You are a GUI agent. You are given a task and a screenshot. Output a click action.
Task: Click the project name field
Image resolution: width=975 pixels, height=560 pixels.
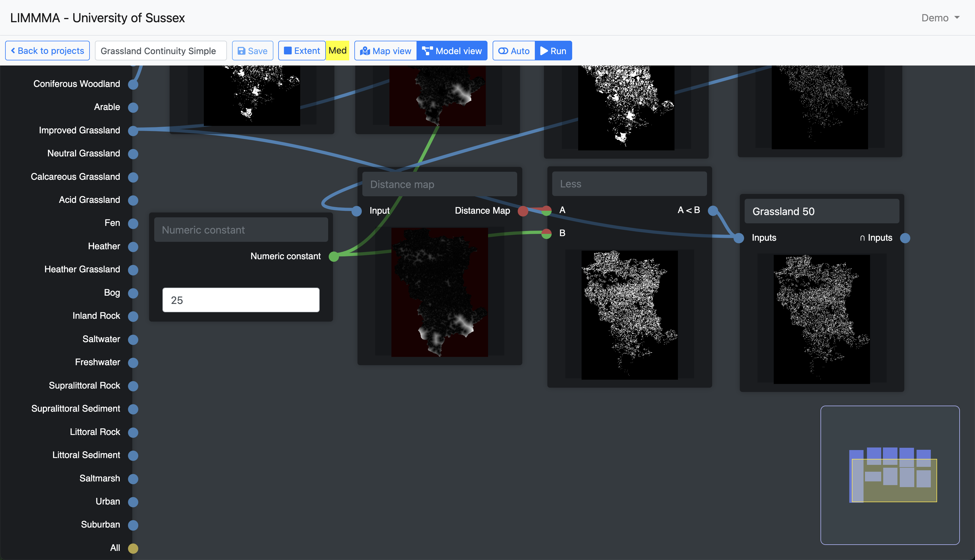[x=161, y=51]
